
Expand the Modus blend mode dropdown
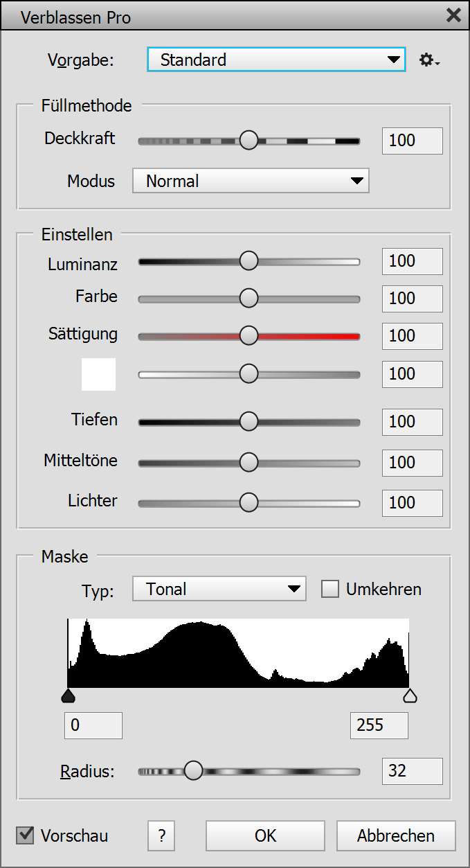coord(251,181)
